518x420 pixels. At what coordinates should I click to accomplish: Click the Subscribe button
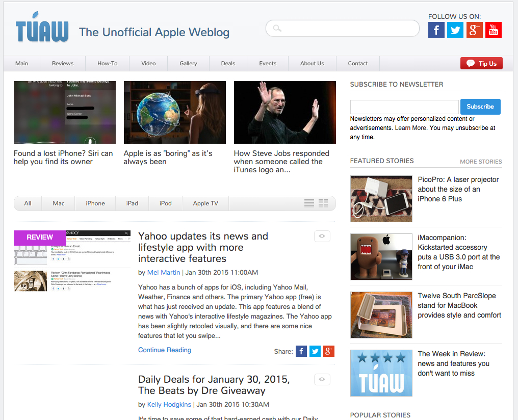pos(480,107)
